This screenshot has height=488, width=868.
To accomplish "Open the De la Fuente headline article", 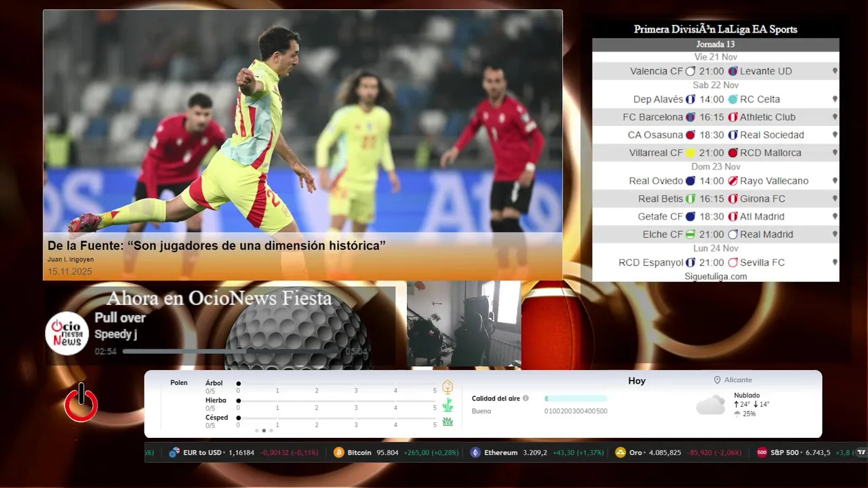I will pyautogui.click(x=216, y=245).
